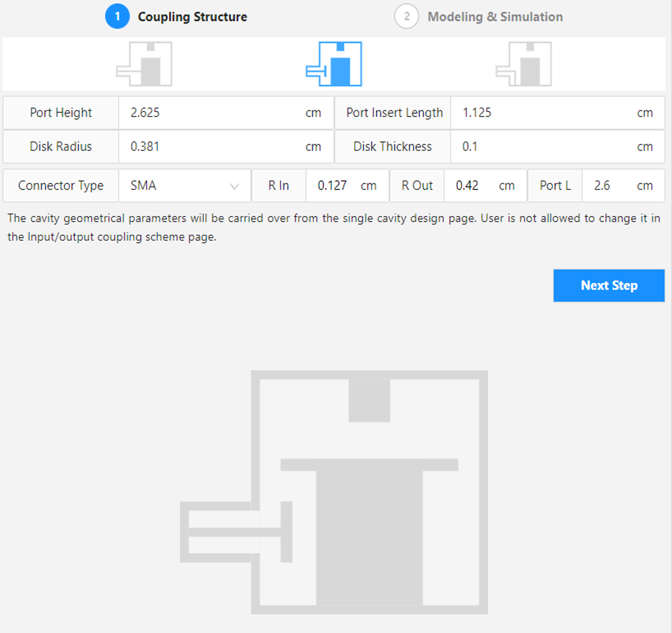Click the Port L value field

(609, 186)
